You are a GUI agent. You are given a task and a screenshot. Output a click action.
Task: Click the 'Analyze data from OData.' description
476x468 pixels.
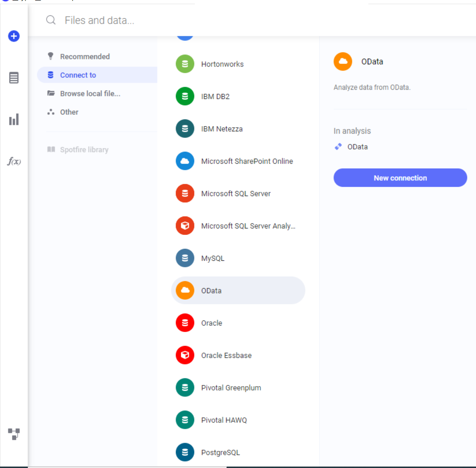tap(372, 87)
